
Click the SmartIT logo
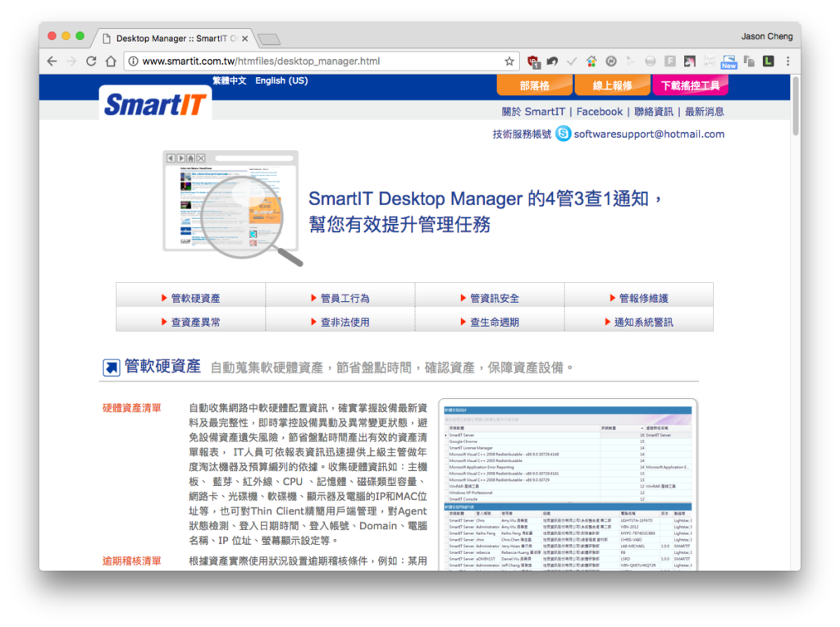pyautogui.click(x=155, y=103)
